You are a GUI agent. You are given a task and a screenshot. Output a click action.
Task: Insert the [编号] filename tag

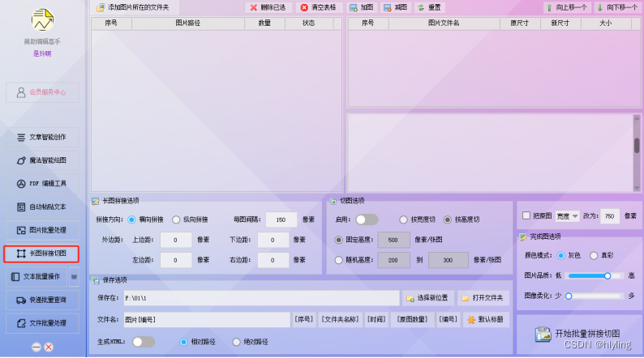coord(448,319)
